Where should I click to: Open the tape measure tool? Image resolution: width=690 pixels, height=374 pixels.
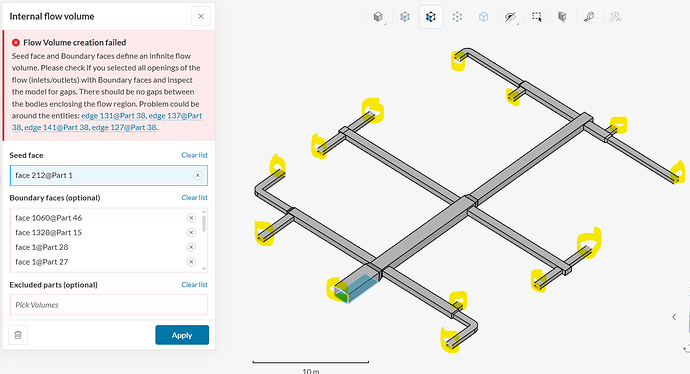588,17
